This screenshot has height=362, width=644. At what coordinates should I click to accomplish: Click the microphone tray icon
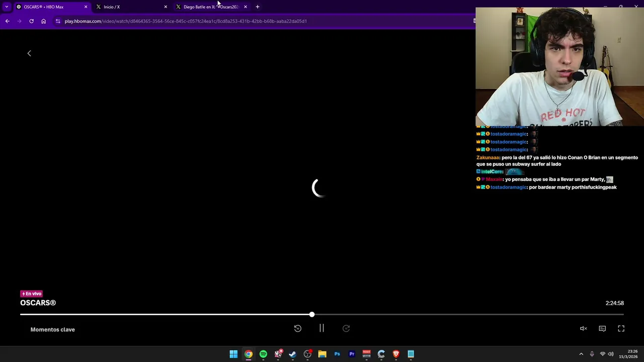pos(592,354)
